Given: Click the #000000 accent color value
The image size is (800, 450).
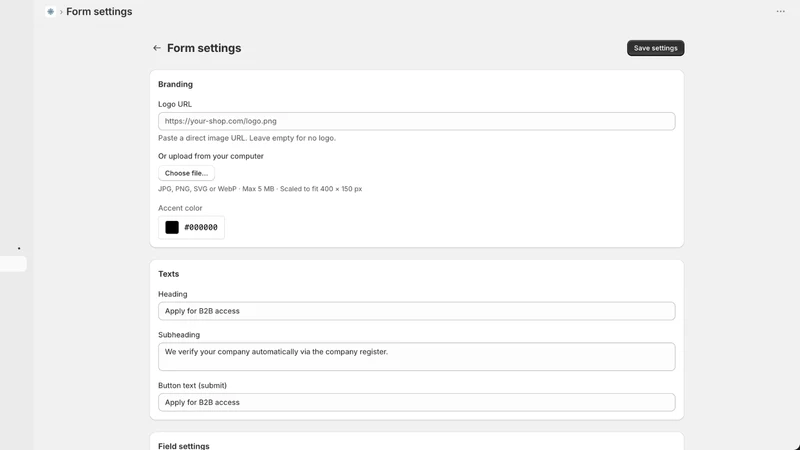Looking at the screenshot, I should [201, 227].
